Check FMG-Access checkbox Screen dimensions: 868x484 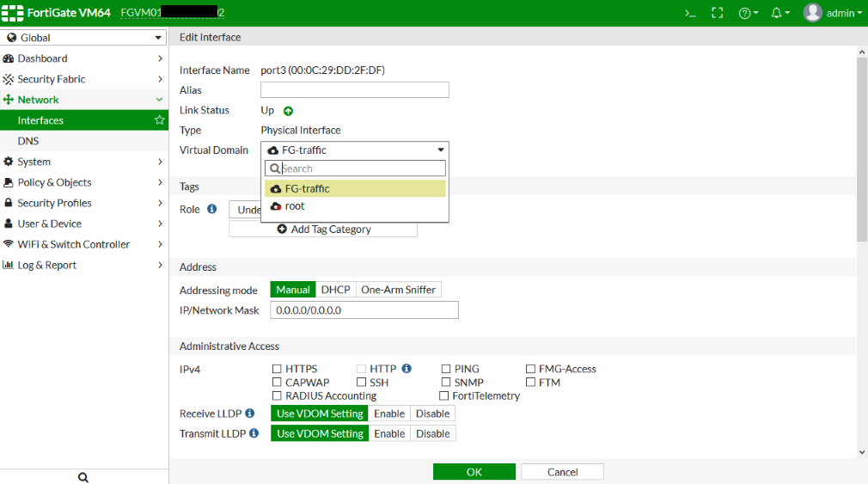[530, 368]
